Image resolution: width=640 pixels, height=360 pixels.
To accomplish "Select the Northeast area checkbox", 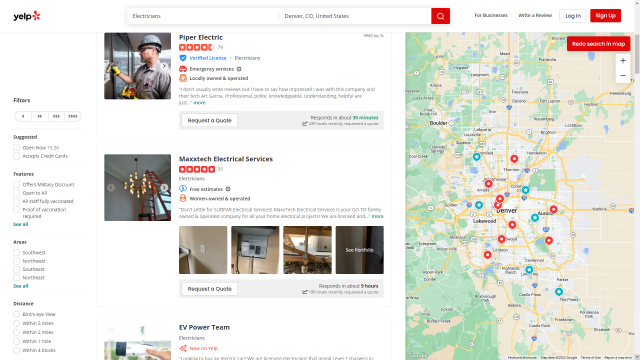I will [x=16, y=278].
